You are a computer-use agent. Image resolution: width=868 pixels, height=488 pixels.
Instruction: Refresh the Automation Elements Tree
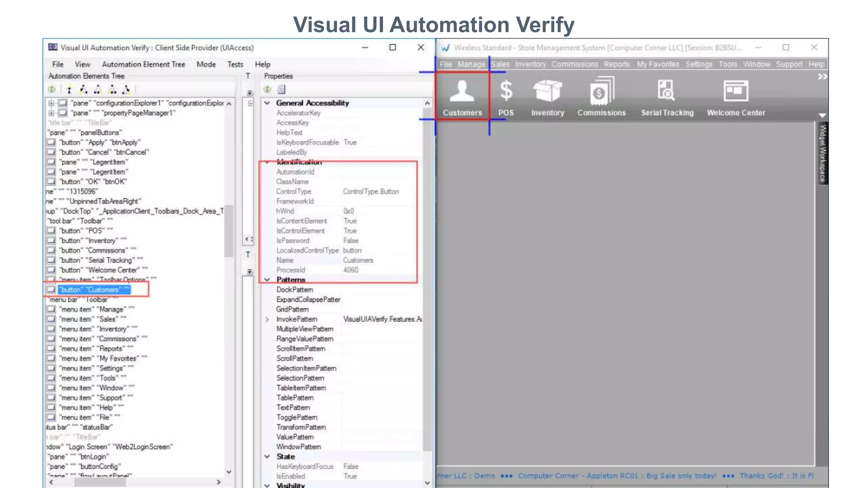(52, 89)
